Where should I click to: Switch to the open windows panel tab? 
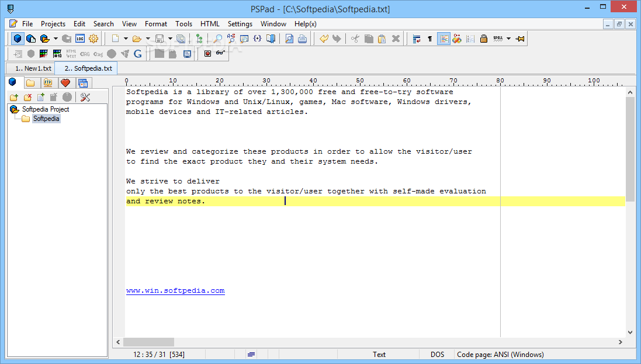pos(83,83)
